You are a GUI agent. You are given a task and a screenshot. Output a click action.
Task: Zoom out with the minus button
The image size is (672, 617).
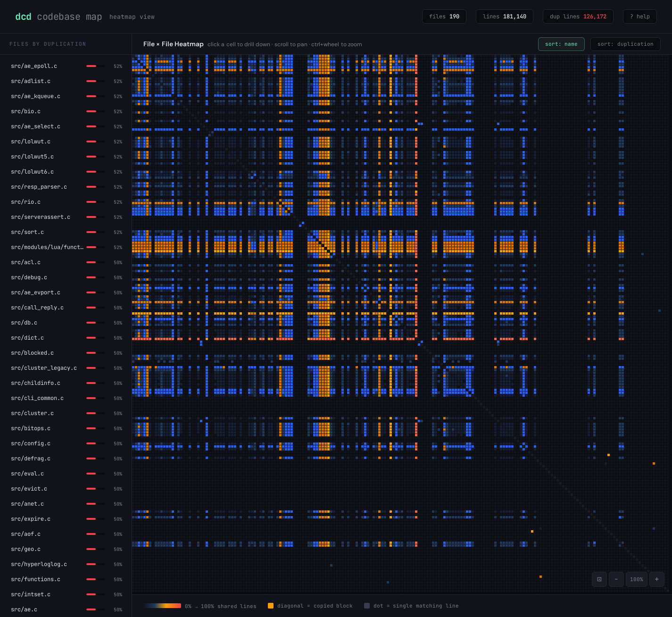pos(616,579)
